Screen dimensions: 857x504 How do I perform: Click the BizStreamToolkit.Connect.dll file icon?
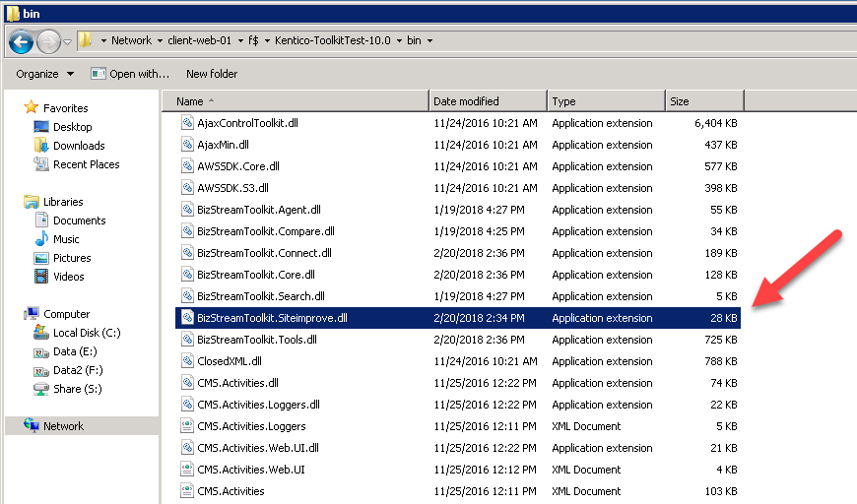(187, 253)
